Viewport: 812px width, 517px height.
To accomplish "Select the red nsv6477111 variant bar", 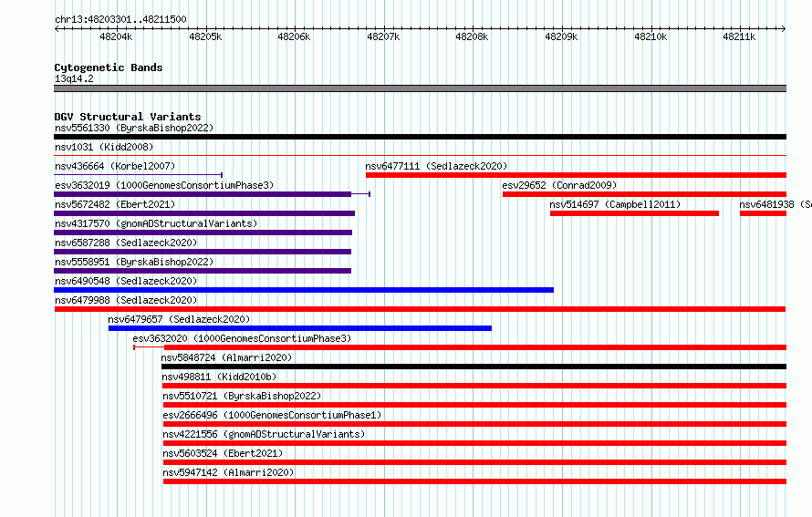I will tap(576, 175).
